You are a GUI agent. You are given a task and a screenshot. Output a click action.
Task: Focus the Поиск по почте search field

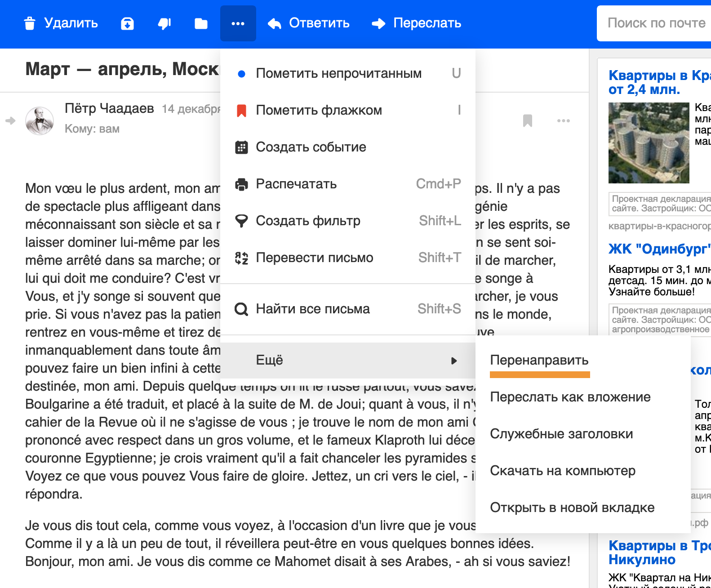[x=654, y=23]
